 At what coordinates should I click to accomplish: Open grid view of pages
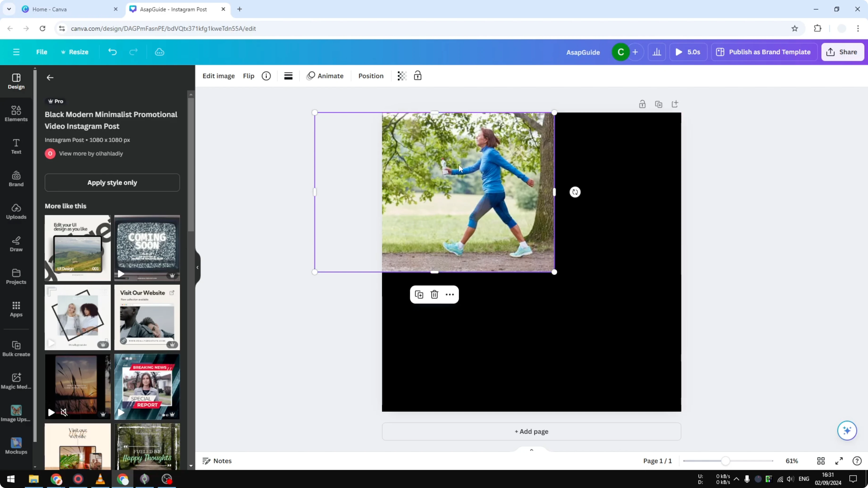click(821, 461)
